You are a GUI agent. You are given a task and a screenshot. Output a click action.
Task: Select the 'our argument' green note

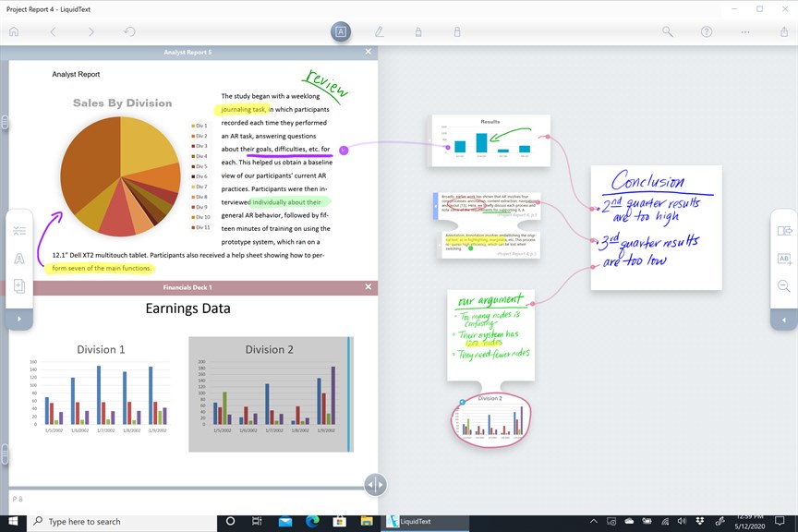(490, 335)
